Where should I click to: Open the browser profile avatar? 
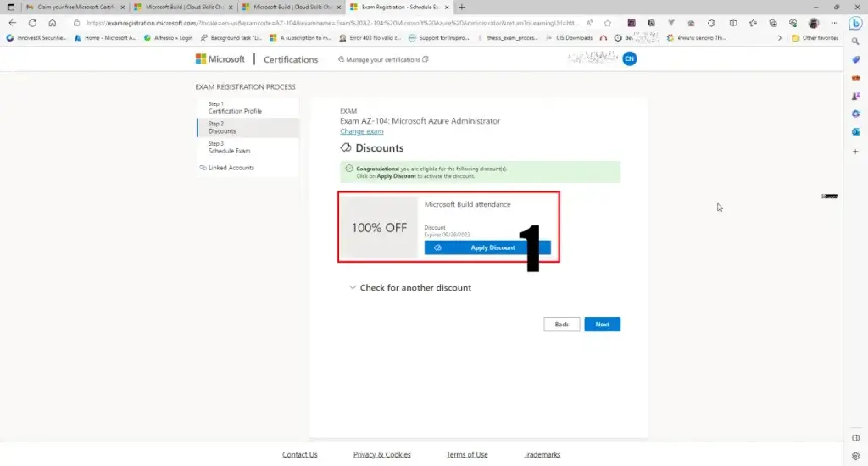814,23
